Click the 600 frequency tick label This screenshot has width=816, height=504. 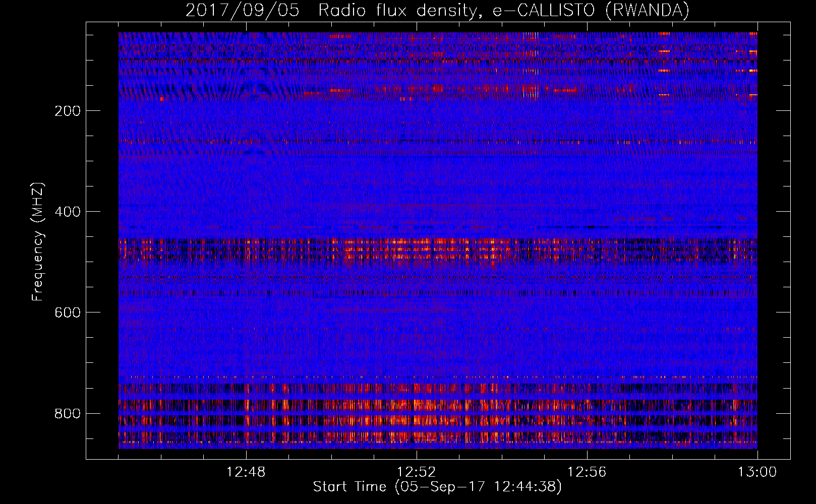[68, 312]
